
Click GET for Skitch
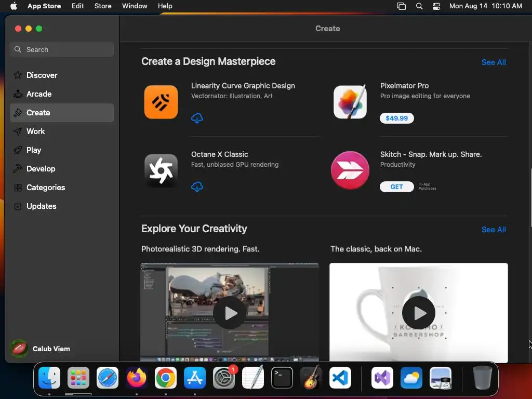[396, 187]
